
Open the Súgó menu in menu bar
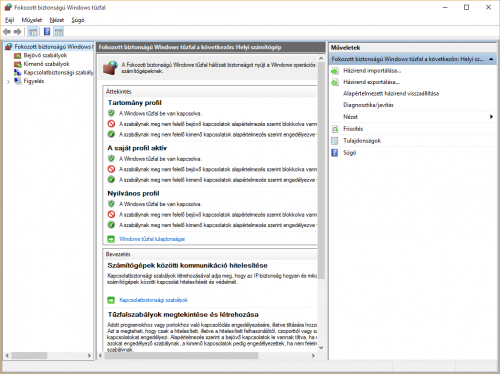pos(78,20)
